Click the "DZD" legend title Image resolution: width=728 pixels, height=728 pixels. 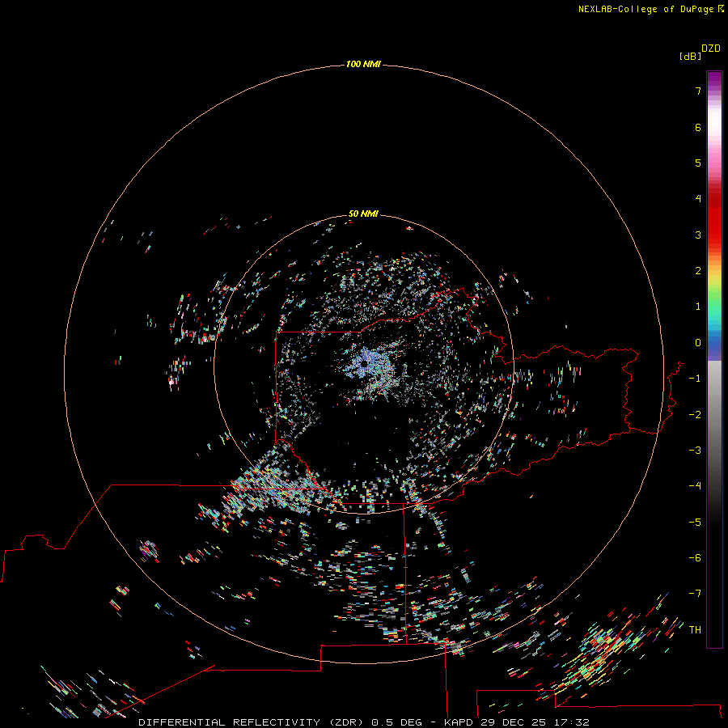711,49
